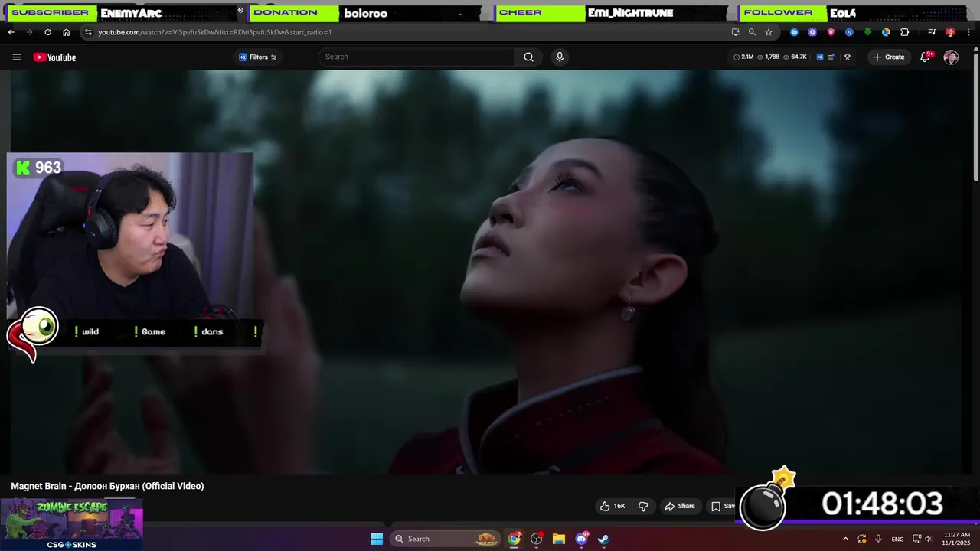Open YouTube notifications bell
Screen dimensions: 980x551
point(925,57)
